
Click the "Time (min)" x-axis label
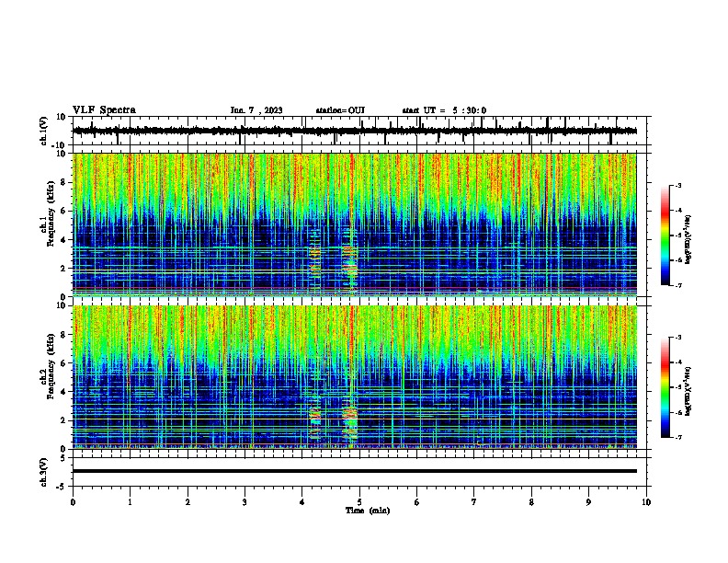point(368,511)
